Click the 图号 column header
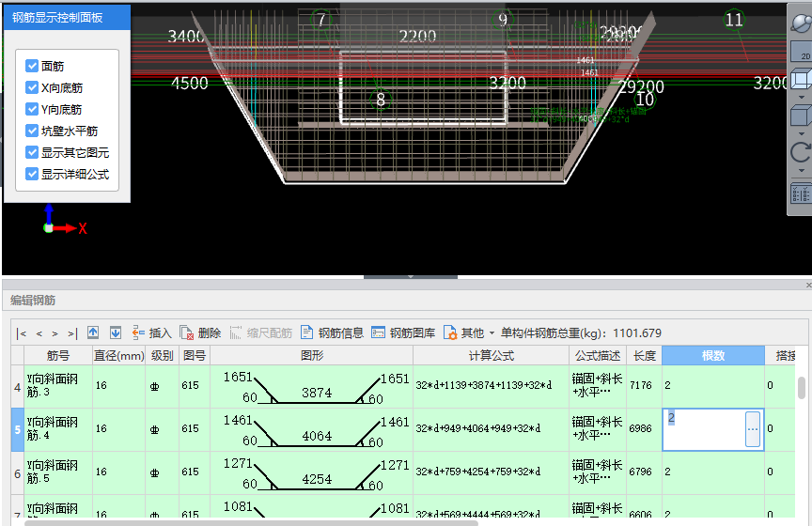The image size is (812, 526). (x=195, y=356)
